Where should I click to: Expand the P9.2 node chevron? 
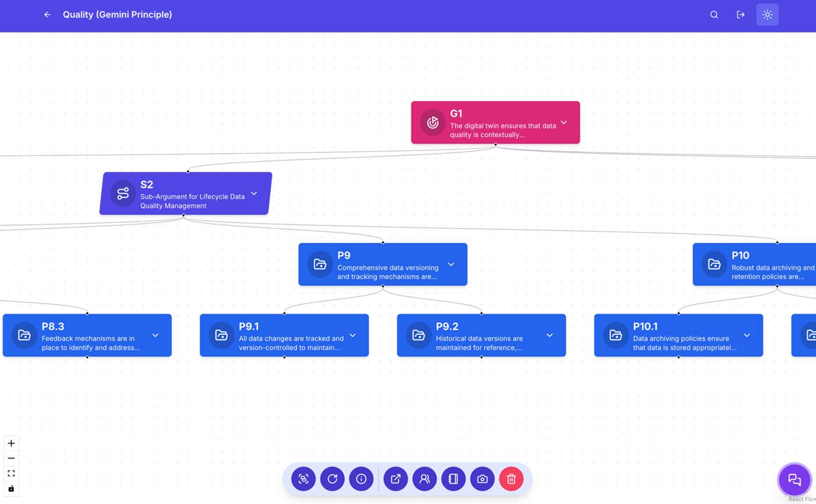(550, 335)
